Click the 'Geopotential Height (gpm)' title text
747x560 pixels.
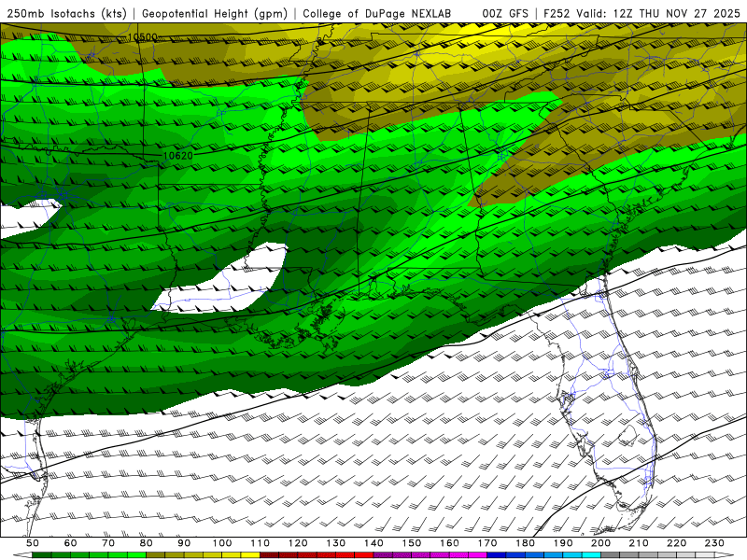click(x=215, y=14)
